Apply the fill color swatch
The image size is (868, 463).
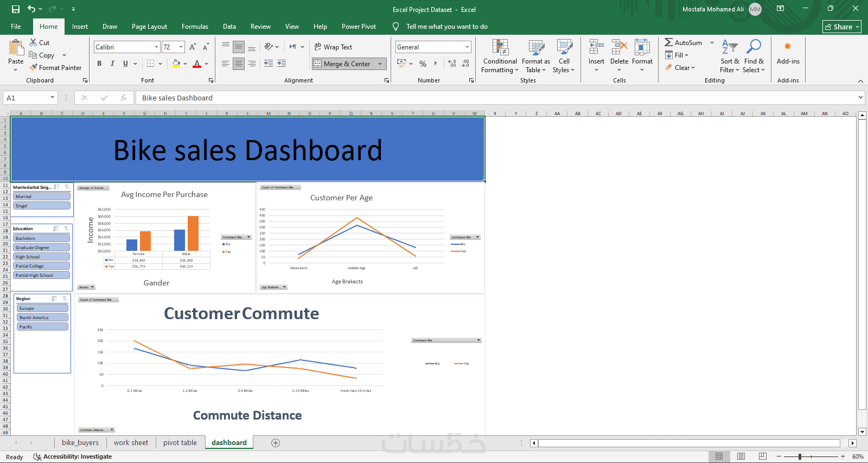pyautogui.click(x=176, y=64)
